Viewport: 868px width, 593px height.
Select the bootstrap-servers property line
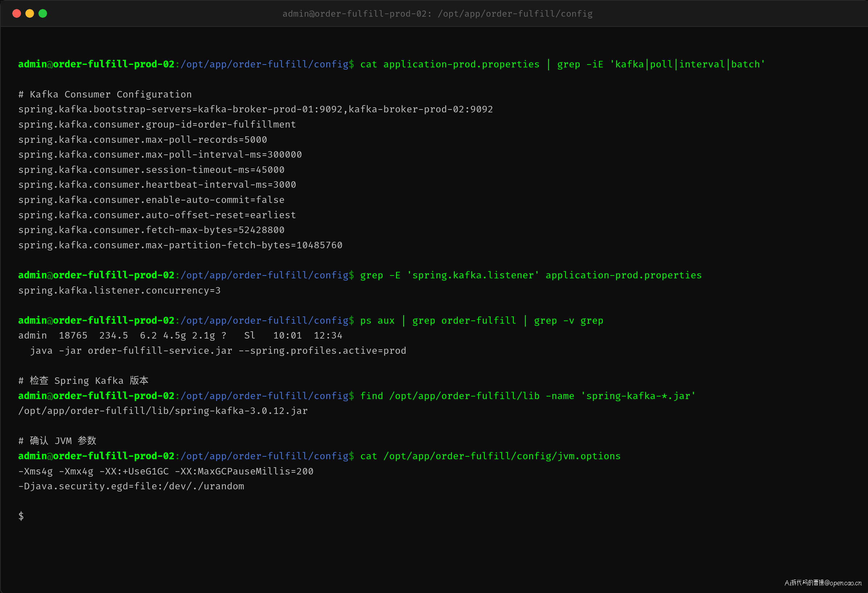255,109
